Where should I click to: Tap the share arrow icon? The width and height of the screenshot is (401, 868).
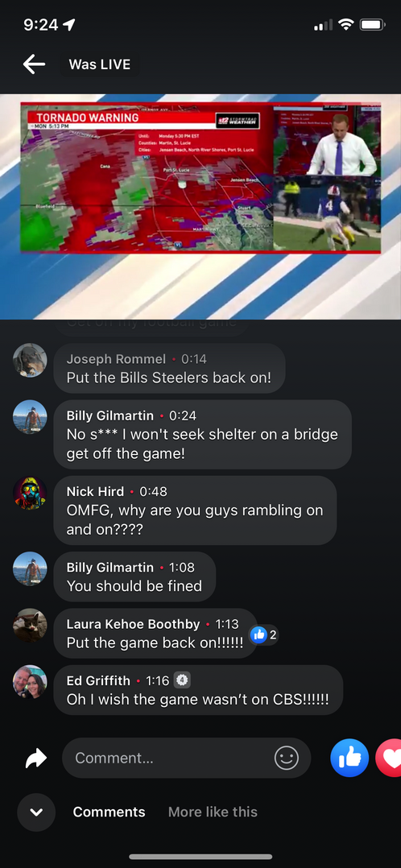(36, 758)
